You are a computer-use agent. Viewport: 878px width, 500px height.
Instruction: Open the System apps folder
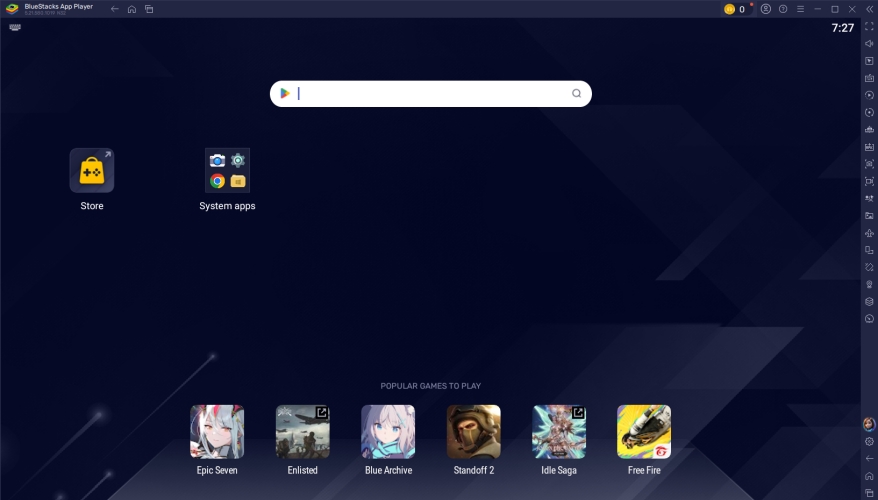[227, 170]
